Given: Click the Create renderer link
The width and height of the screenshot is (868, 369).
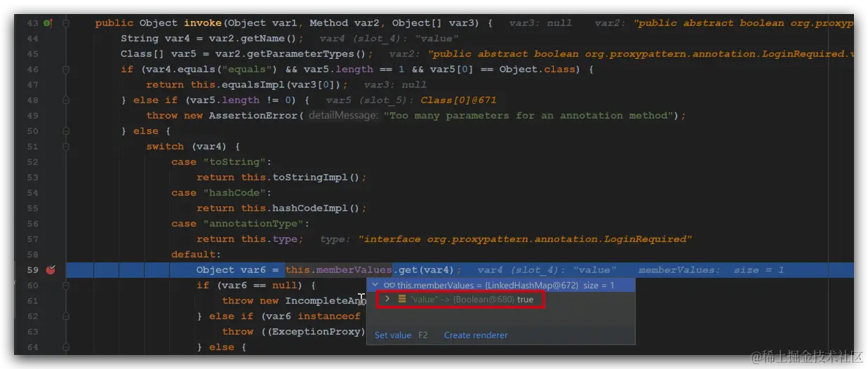Looking at the screenshot, I should (x=476, y=335).
